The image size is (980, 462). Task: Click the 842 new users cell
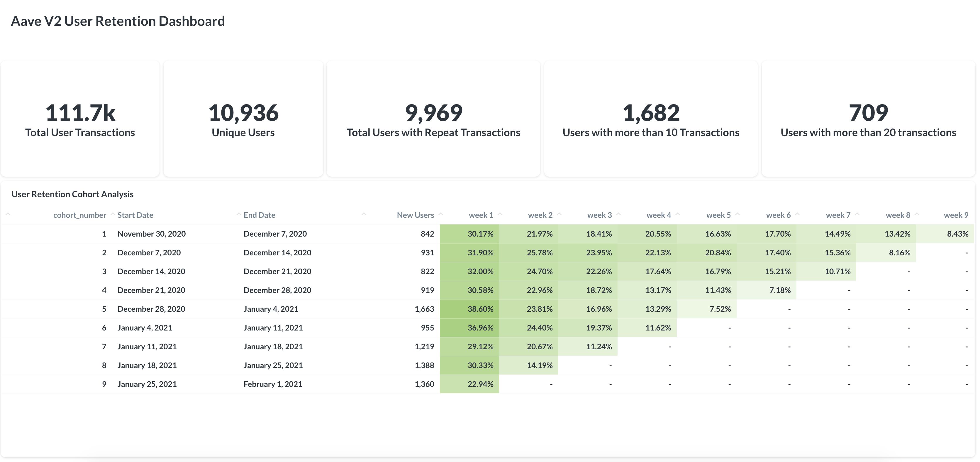[x=427, y=234]
